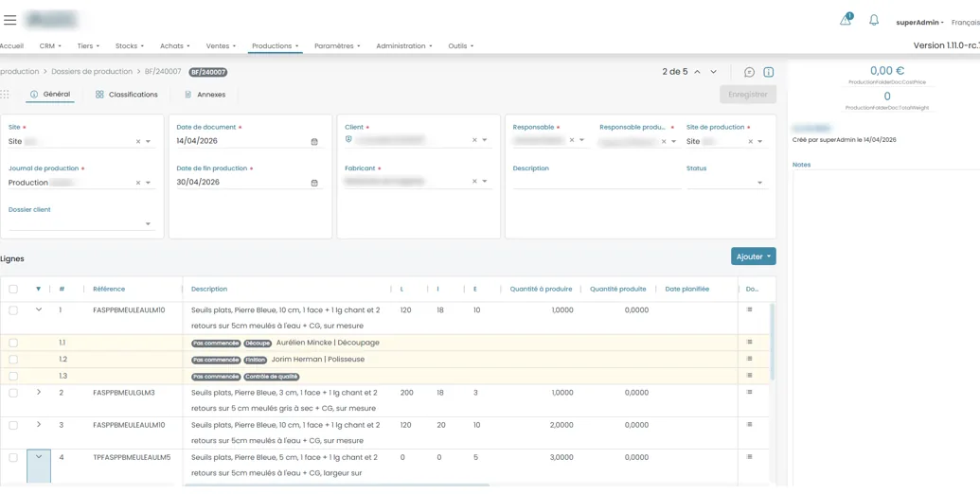Image resolution: width=980 pixels, height=494 pixels.
Task: Open the hamburger main menu
Action: click(x=10, y=20)
